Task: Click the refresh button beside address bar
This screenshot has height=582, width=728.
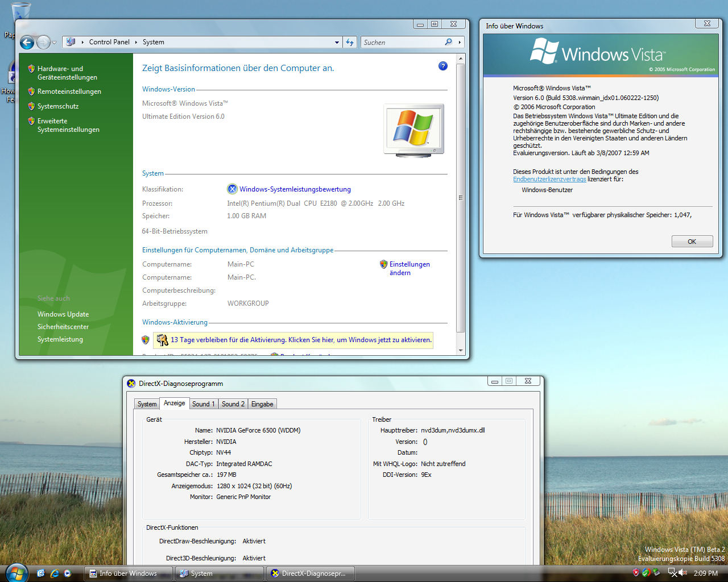Action: [350, 43]
